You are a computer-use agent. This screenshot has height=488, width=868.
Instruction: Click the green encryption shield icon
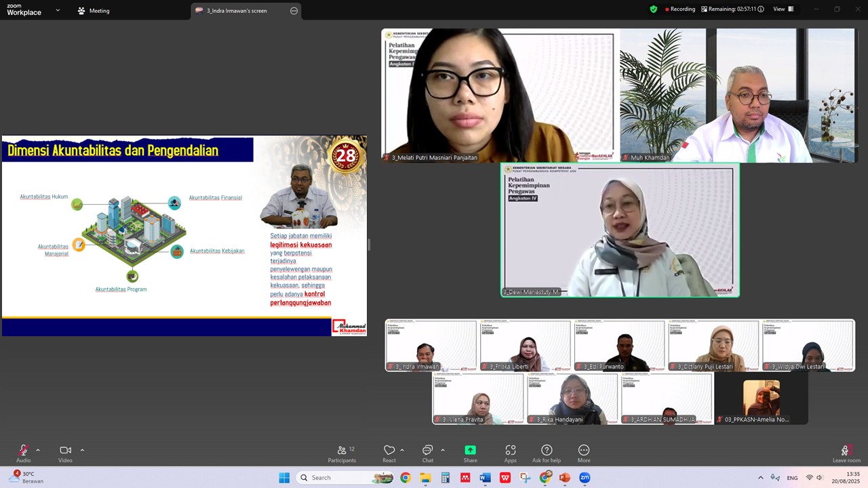click(x=654, y=9)
